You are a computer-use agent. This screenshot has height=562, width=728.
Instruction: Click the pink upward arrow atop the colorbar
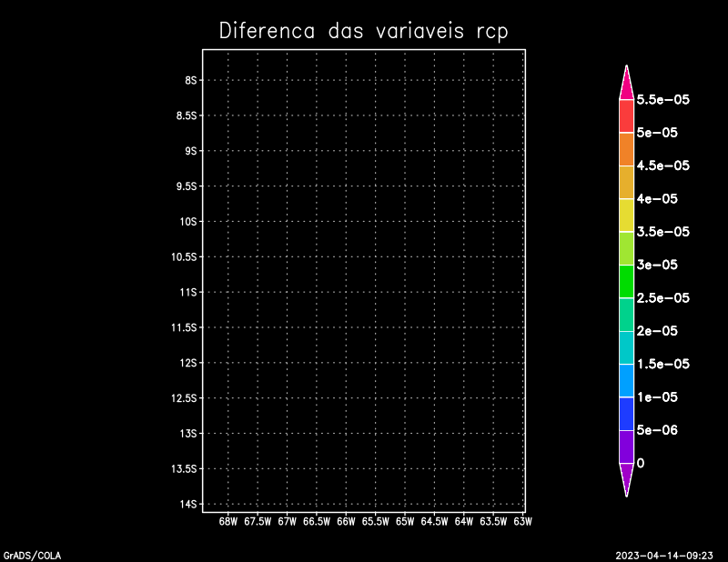(626, 85)
